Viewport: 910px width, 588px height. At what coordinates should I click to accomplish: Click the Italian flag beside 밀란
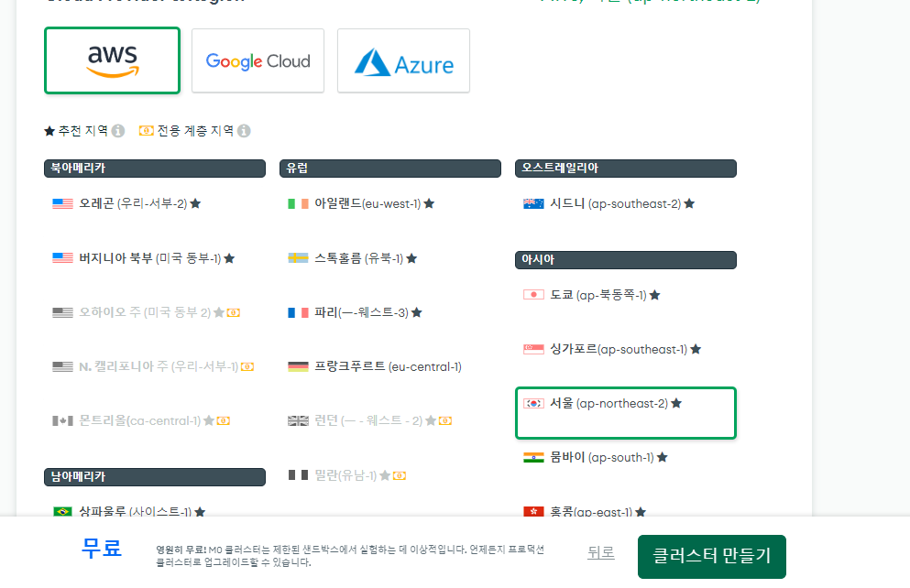(299, 475)
